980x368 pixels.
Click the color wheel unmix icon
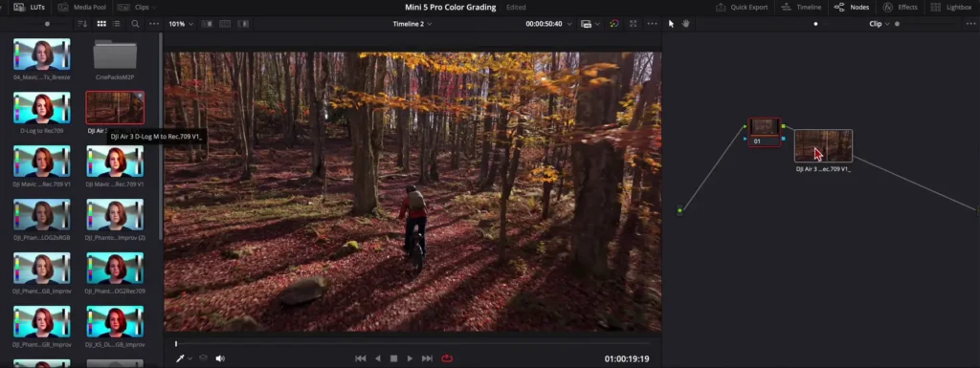click(613, 24)
